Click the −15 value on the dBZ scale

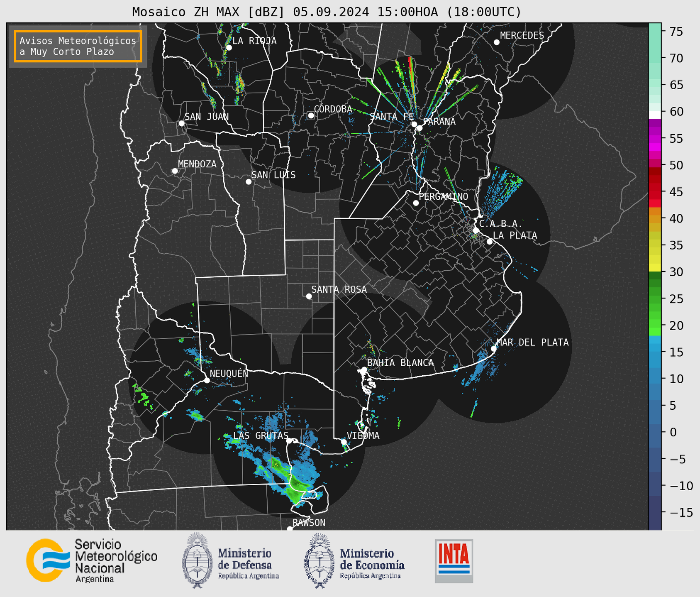680,512
